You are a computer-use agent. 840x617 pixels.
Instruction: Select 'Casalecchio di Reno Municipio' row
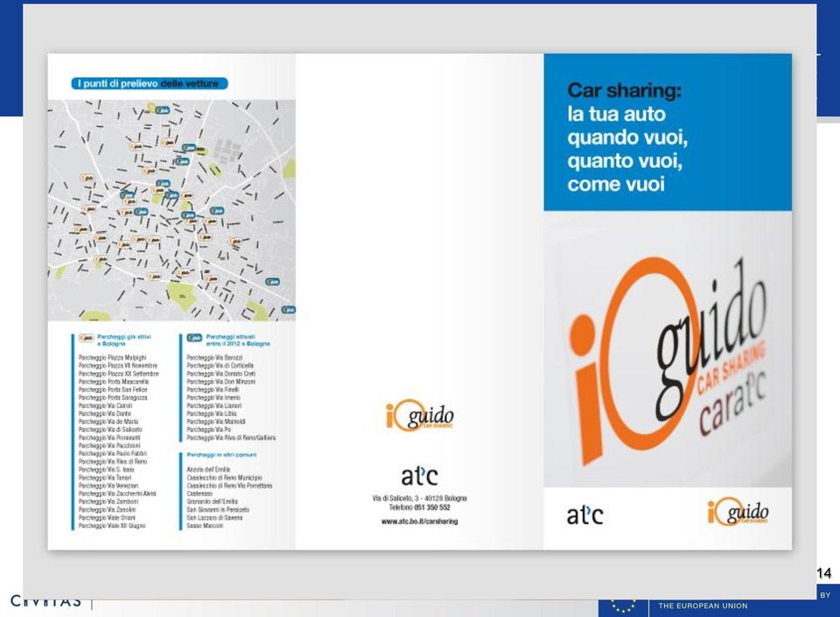pyautogui.click(x=225, y=477)
